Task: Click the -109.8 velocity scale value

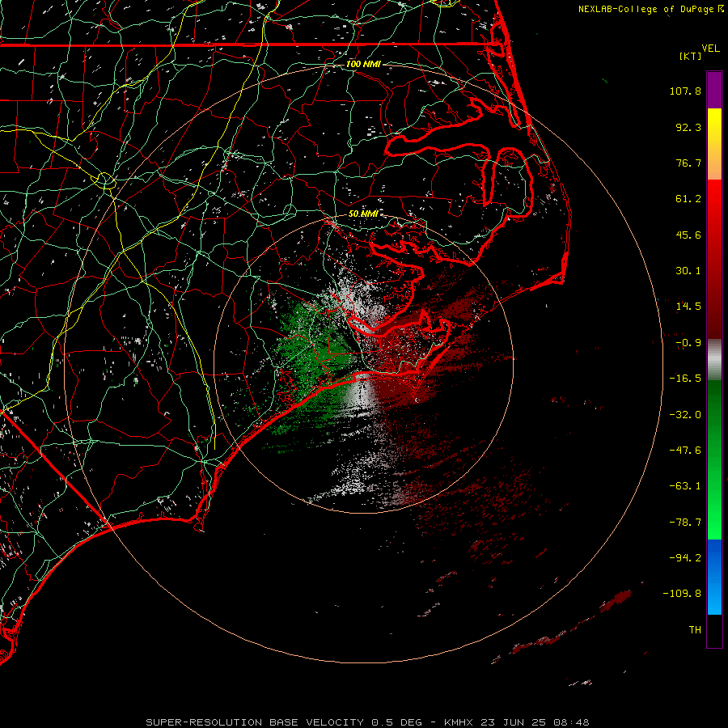Action: [x=683, y=594]
